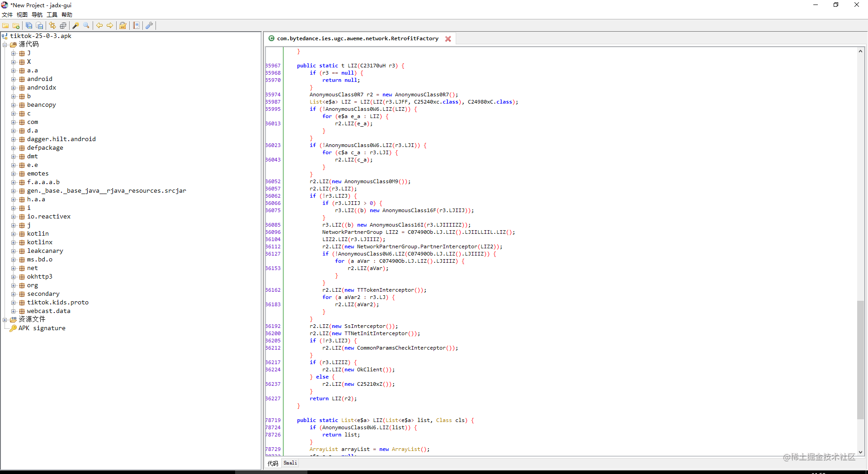Open the 帮助 menu
This screenshot has height=474, width=868.
(67, 15)
